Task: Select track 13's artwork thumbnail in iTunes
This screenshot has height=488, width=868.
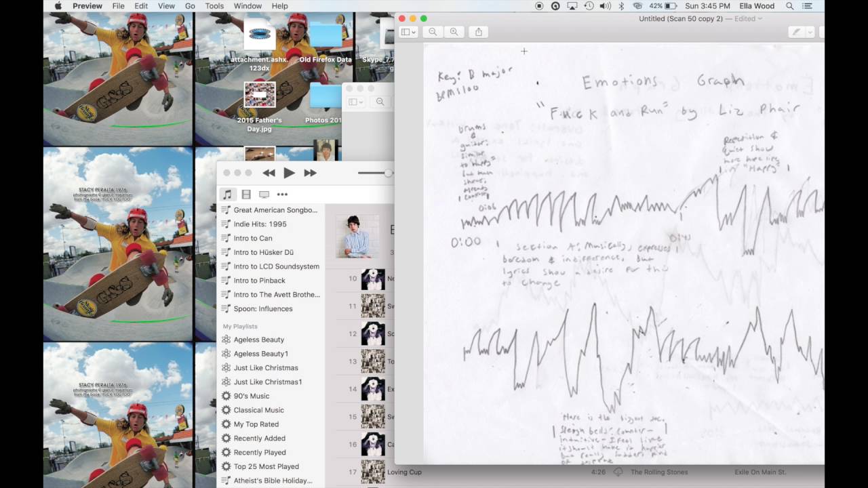Action: (373, 361)
